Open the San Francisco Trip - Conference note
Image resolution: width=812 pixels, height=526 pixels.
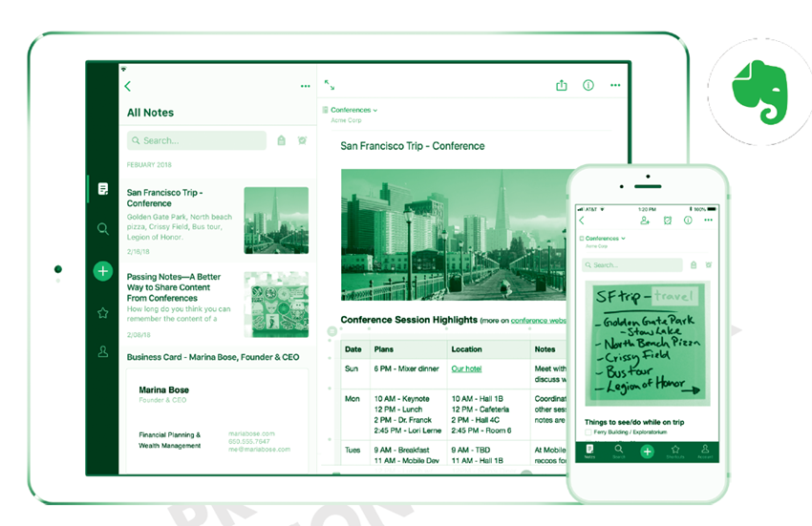coord(218,221)
